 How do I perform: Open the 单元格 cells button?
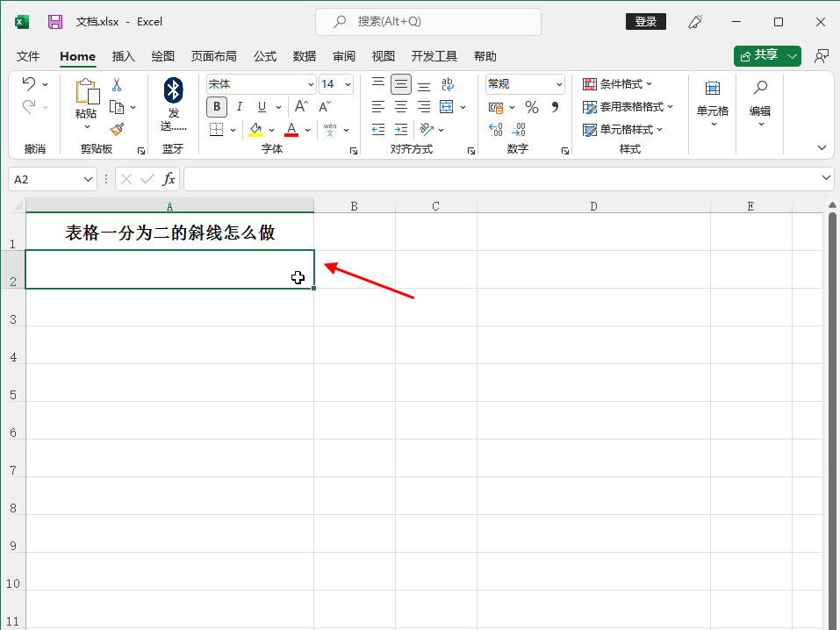(713, 104)
